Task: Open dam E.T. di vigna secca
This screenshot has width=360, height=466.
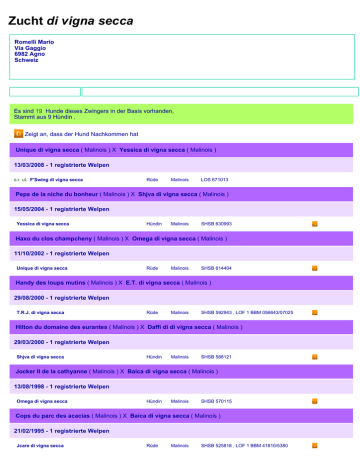Action: 153,283
